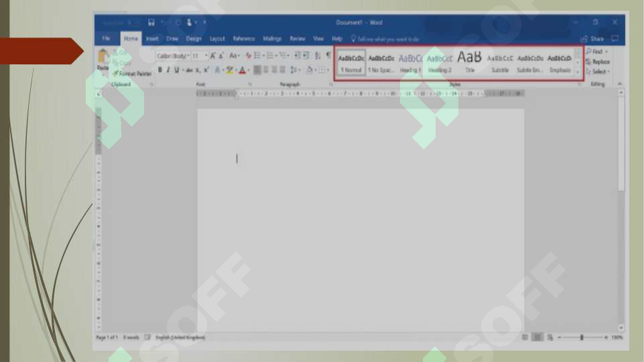Viewport: 644px width, 362px height.
Task: Click Justify alignment icon
Action: tap(283, 70)
